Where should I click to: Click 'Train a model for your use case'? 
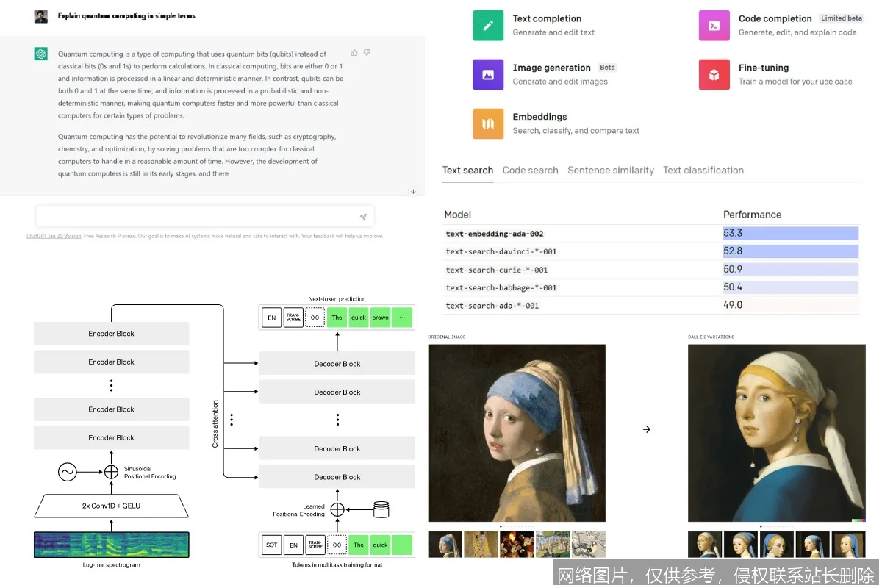coord(795,82)
